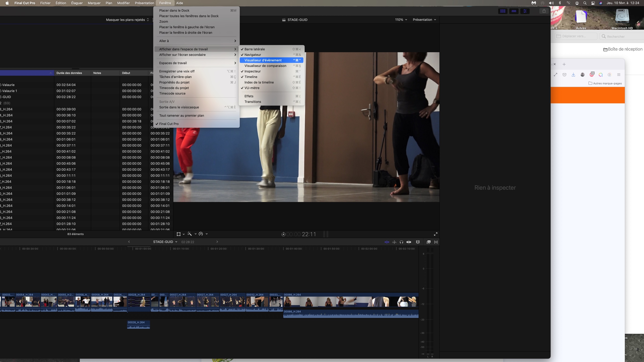The height and width of the screenshot is (362, 644).
Task: Click the Rechercher search field
Action: 622,36
